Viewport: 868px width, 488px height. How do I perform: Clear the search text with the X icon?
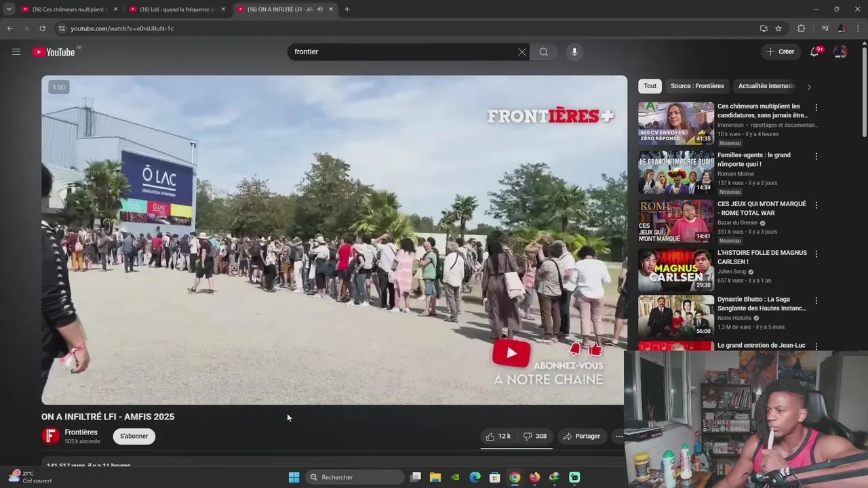tap(522, 52)
